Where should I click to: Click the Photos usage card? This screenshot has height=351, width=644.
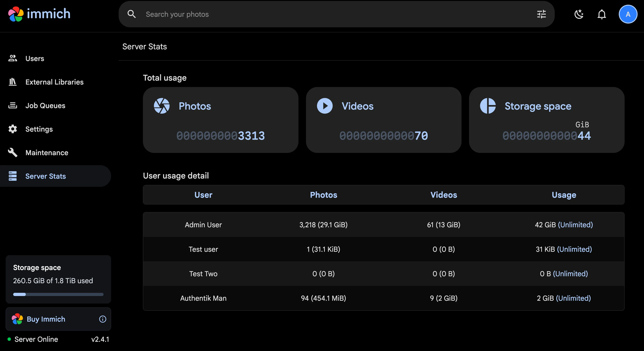[221, 120]
